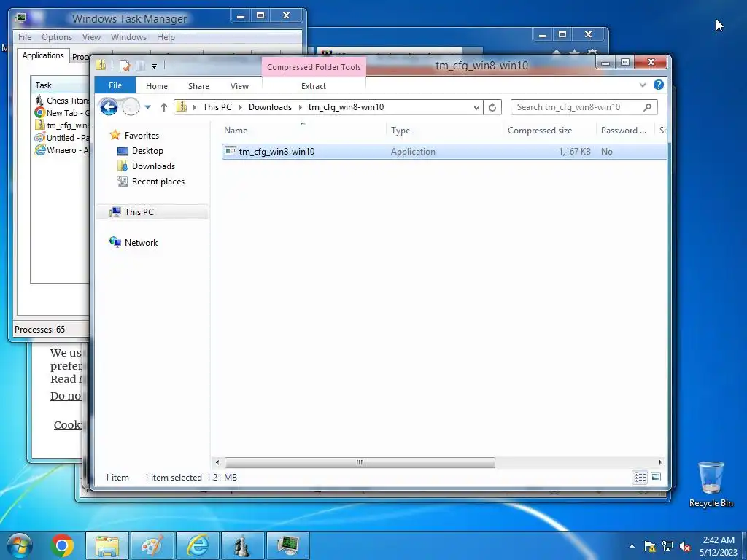The height and width of the screenshot is (560, 747).
Task: Open Task Manager Options menu
Action: coord(57,37)
